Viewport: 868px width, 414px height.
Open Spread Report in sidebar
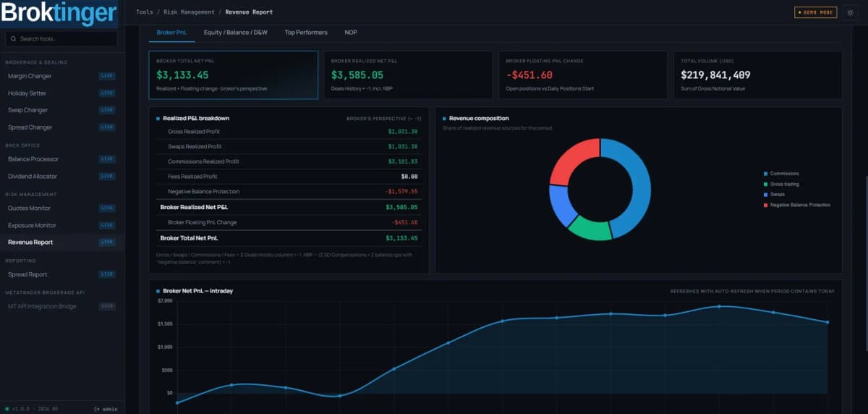61,274
